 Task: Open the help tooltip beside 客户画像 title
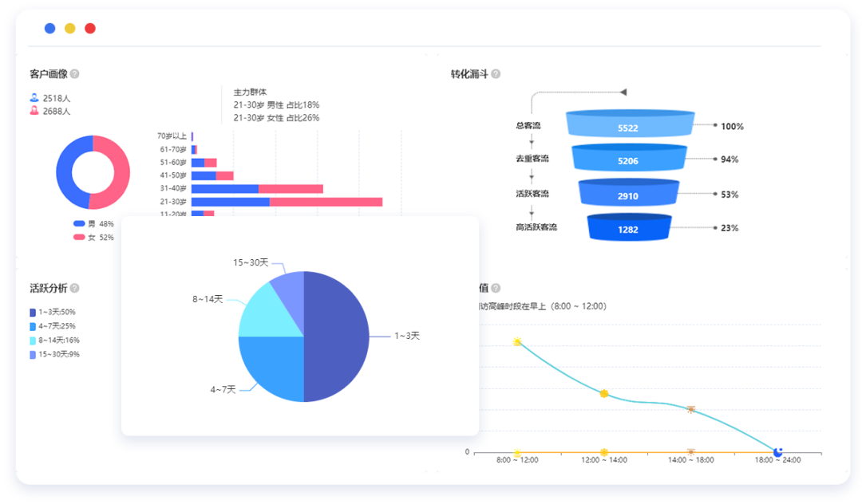point(74,73)
